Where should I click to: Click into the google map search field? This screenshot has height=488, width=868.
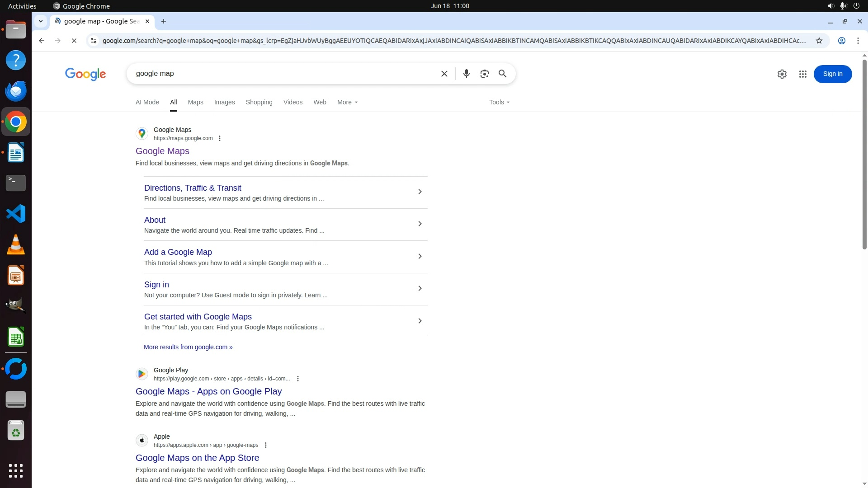pyautogui.click(x=280, y=74)
